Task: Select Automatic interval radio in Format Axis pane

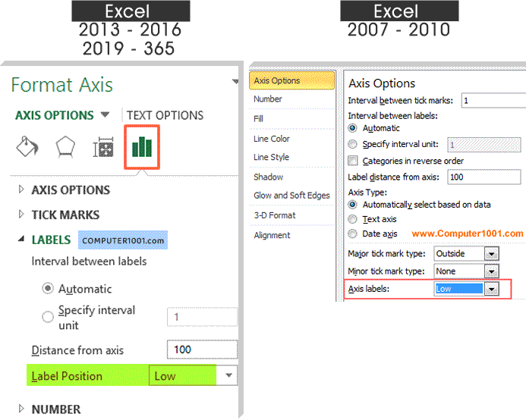Action: click(x=48, y=289)
